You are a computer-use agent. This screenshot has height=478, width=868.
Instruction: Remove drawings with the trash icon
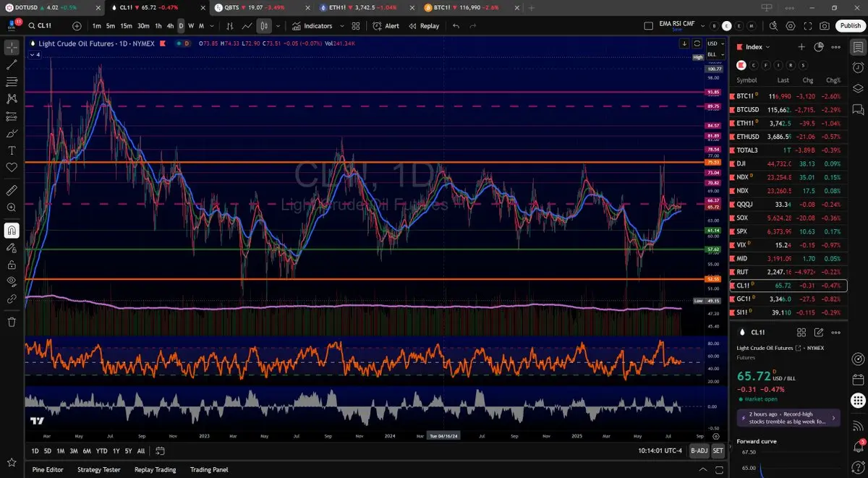click(12, 322)
